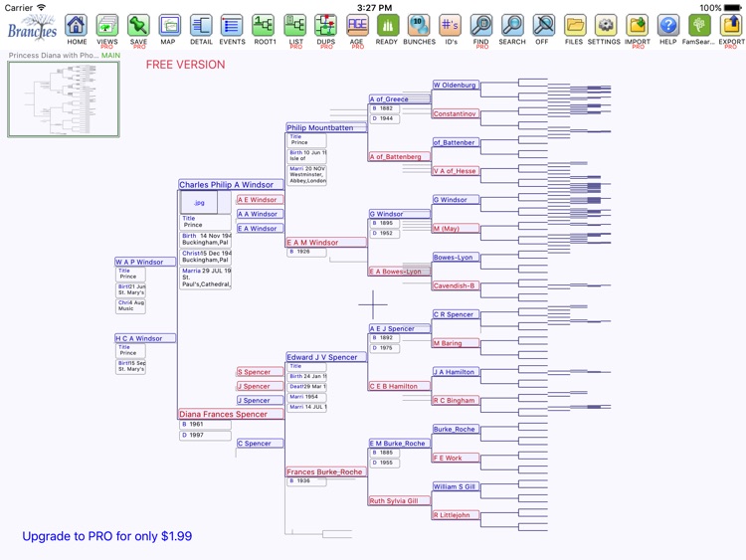Image resolution: width=746 pixels, height=560 pixels.
Task: Select the S Spencer sibling node
Action: pos(261,372)
